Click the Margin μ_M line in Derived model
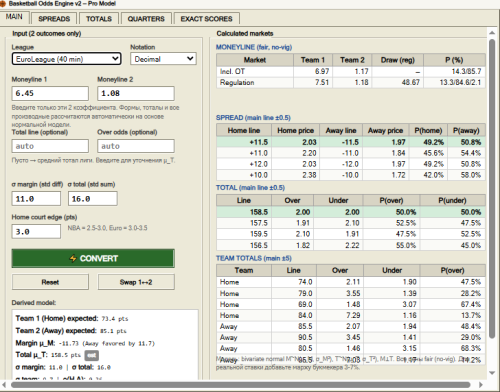Screen dimensions: 500x392 85,343
